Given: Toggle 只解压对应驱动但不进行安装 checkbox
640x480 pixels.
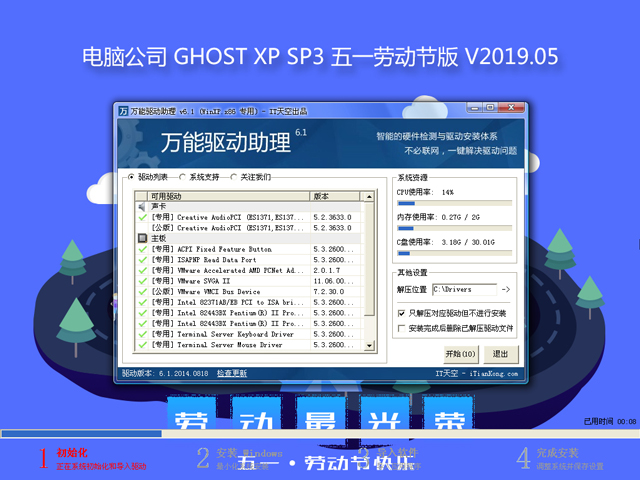Looking at the screenshot, I should coord(402,313).
